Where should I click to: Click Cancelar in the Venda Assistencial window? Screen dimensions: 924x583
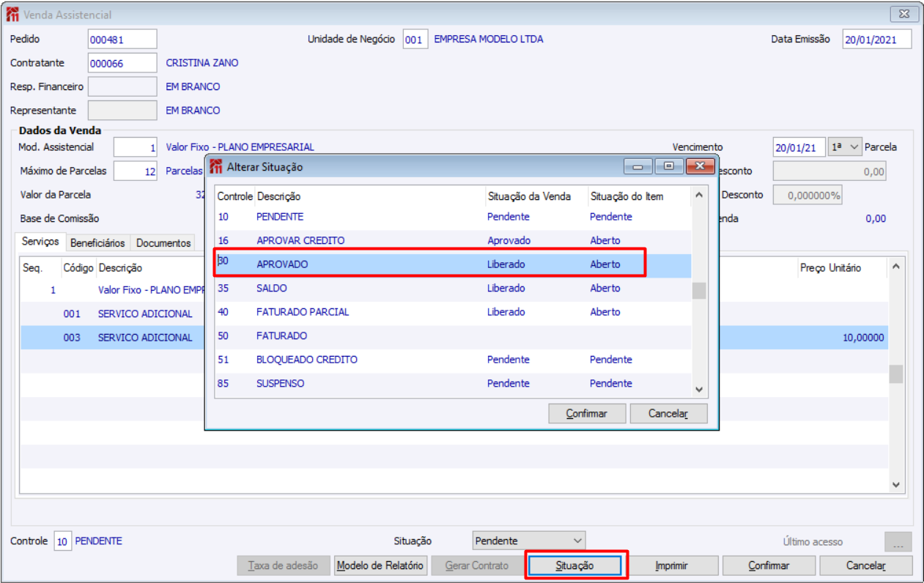coord(865,565)
